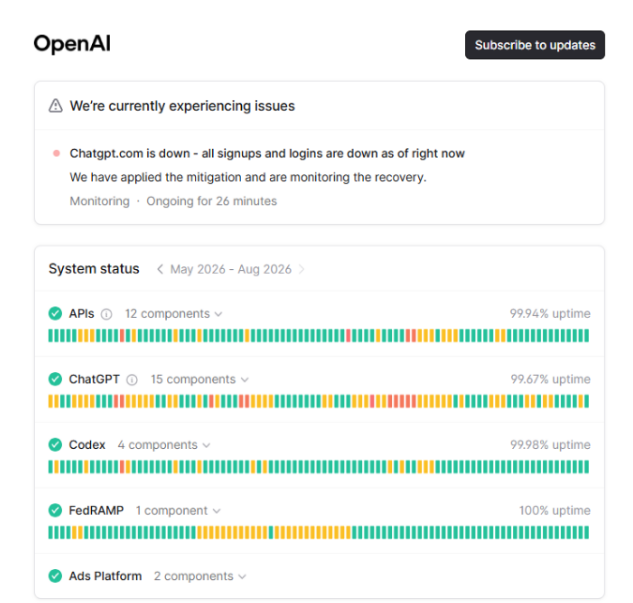Expand FedRAMP 1 component

click(178, 511)
